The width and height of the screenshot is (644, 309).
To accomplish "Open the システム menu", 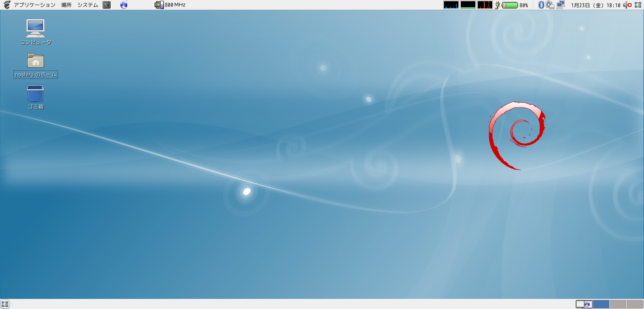I will [x=88, y=5].
